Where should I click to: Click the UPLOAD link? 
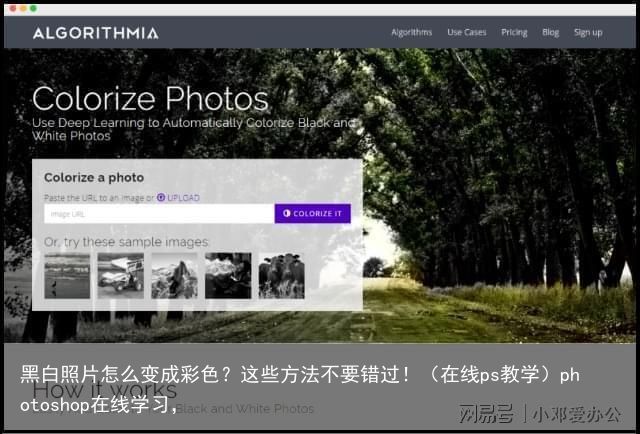183,198
